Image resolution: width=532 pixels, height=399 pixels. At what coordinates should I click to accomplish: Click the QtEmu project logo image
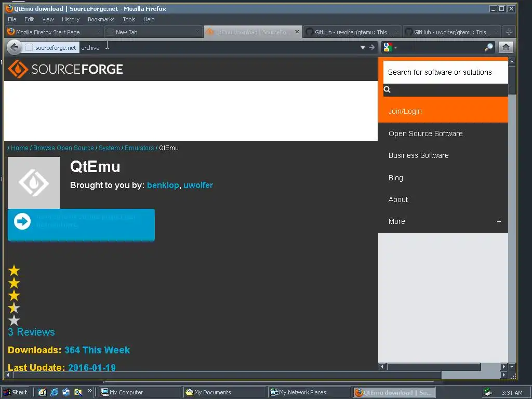[34, 183]
